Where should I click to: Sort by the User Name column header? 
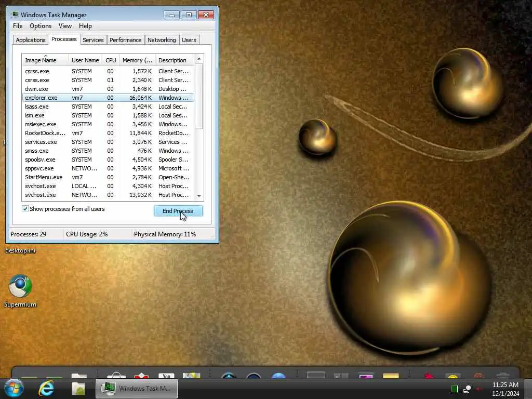click(x=85, y=60)
